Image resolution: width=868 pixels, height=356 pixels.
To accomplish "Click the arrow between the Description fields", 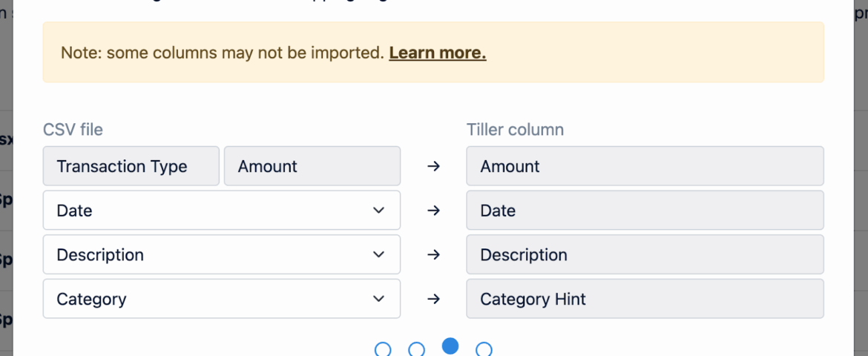I will point(434,255).
